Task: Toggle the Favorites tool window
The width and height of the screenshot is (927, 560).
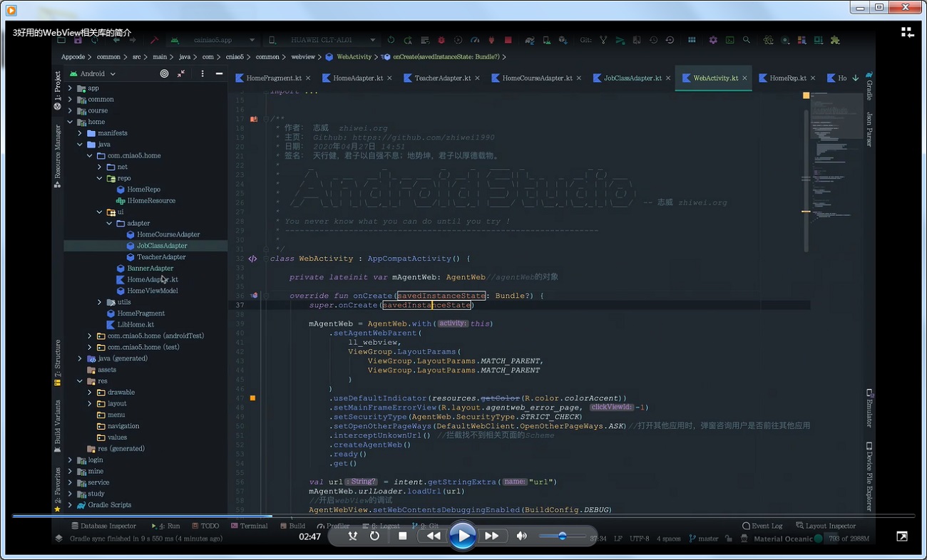Action: [x=57, y=489]
